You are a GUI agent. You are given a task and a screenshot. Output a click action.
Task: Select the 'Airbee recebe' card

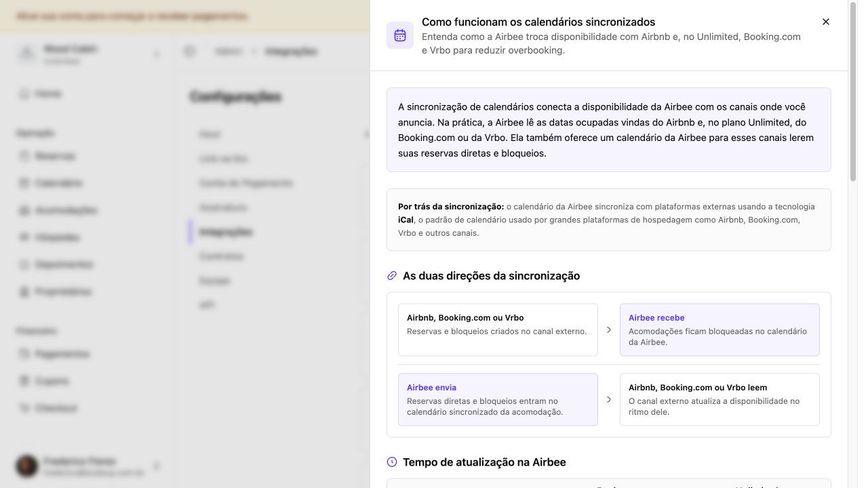(719, 329)
